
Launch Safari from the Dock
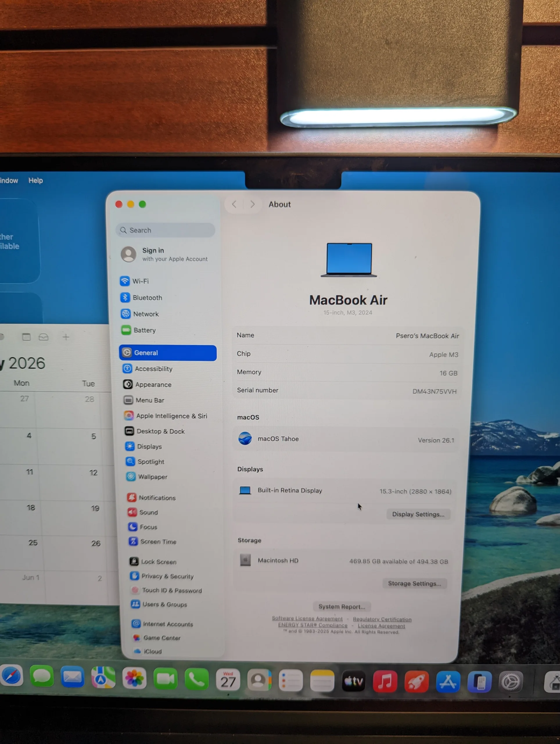(x=11, y=675)
